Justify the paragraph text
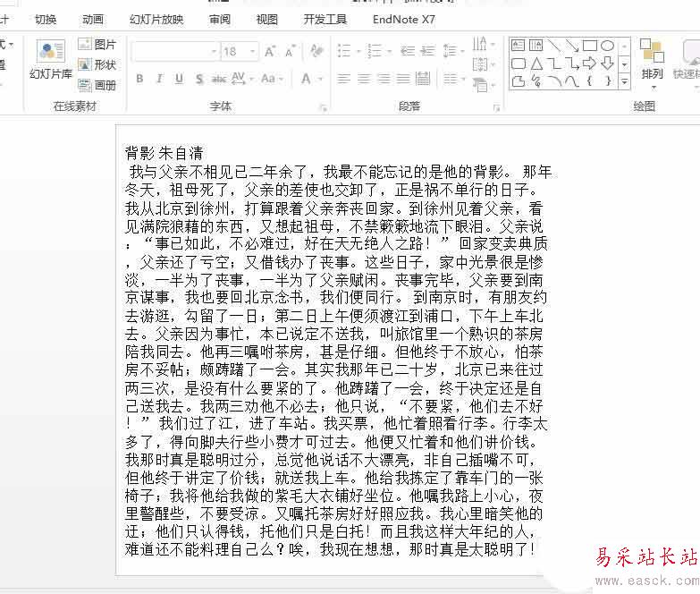This screenshot has height=594, width=700. pos(403,79)
